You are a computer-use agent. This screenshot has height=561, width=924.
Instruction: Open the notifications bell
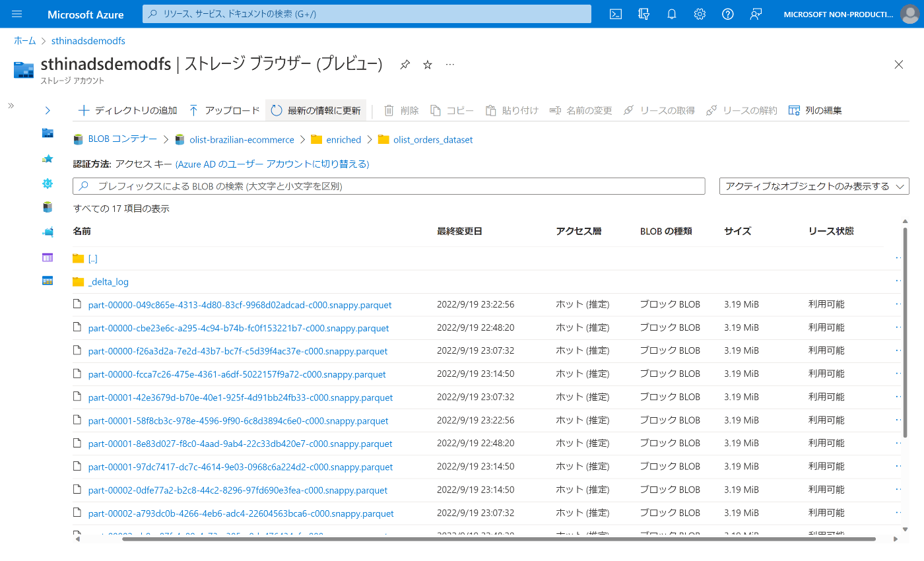click(672, 14)
